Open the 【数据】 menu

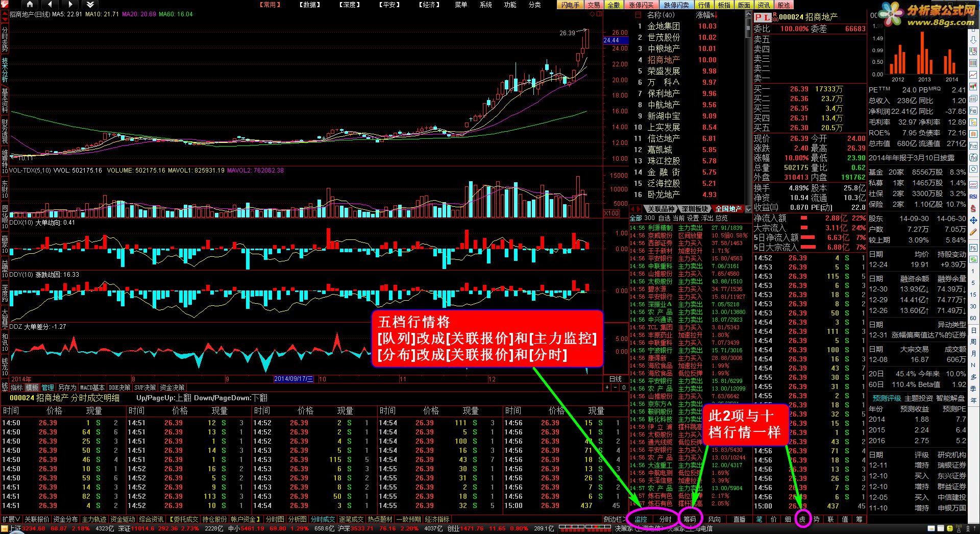pyautogui.click(x=310, y=5)
